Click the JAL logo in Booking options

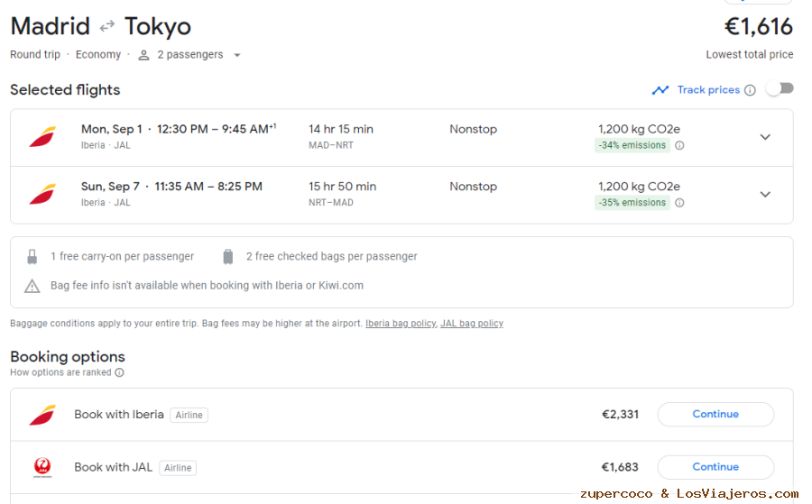(x=42, y=467)
